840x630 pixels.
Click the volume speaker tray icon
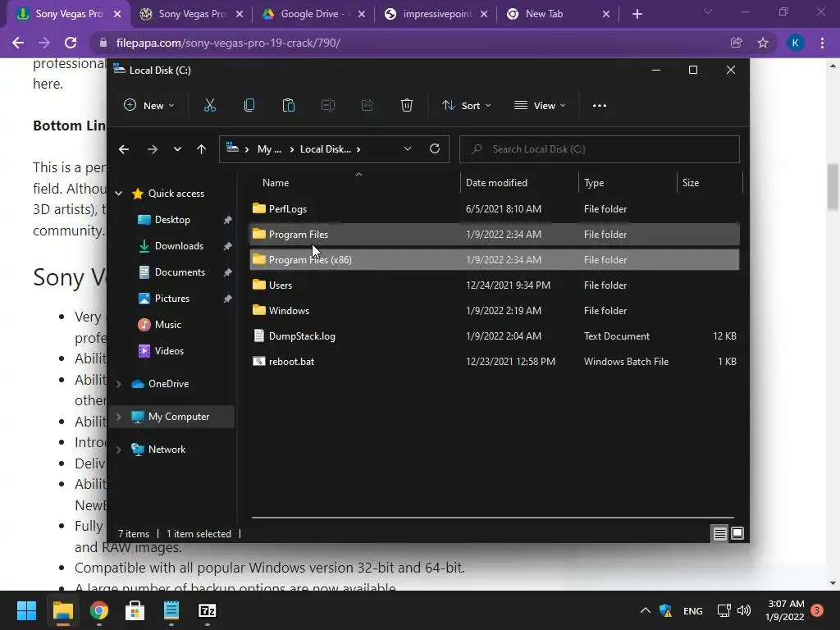743,610
